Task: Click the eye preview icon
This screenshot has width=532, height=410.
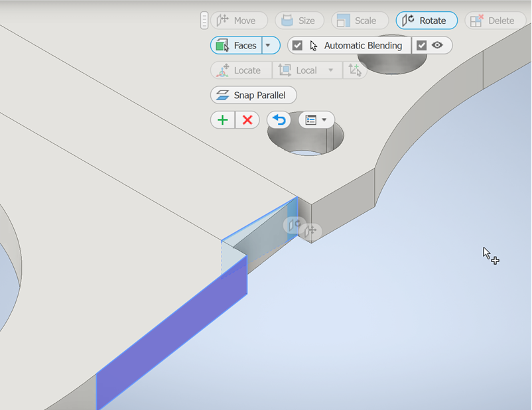Action: [437, 45]
